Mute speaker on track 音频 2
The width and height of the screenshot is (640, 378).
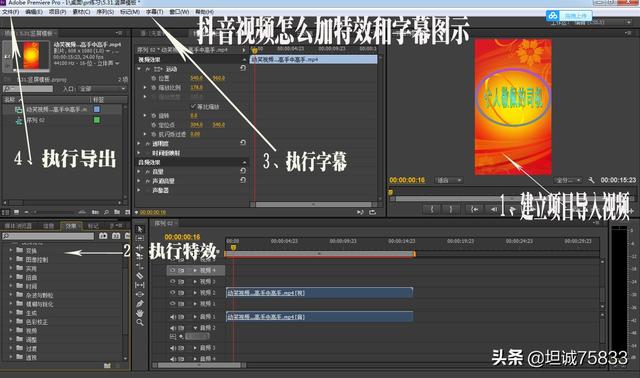[x=173, y=328]
